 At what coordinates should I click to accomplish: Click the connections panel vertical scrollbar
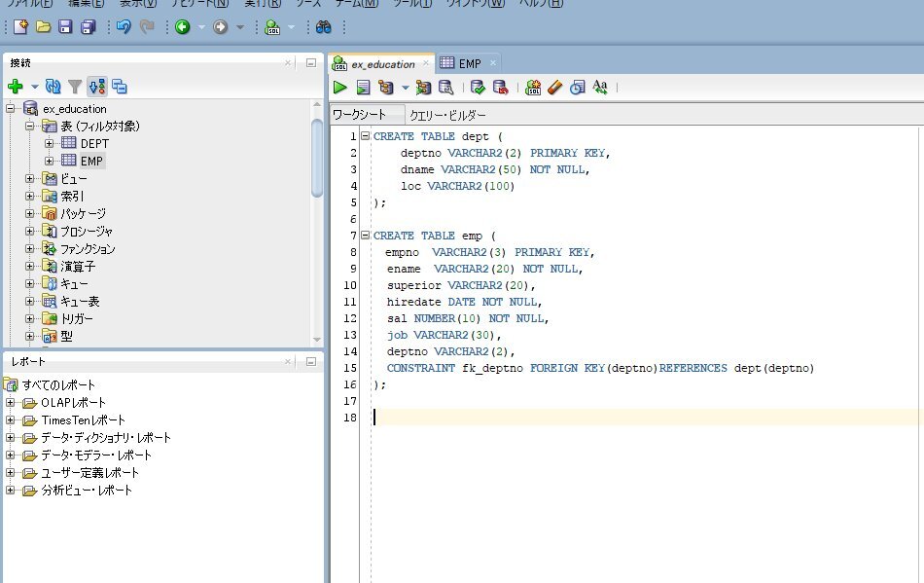coord(317,156)
